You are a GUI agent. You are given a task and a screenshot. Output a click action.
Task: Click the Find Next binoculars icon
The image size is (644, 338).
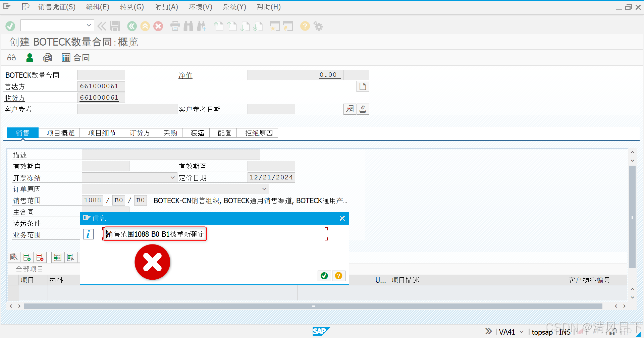[202, 26]
